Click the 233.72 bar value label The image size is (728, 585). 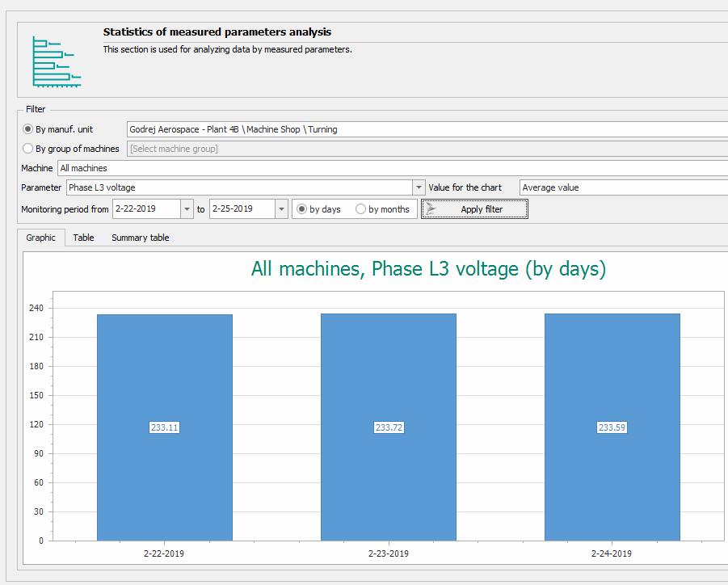[389, 427]
